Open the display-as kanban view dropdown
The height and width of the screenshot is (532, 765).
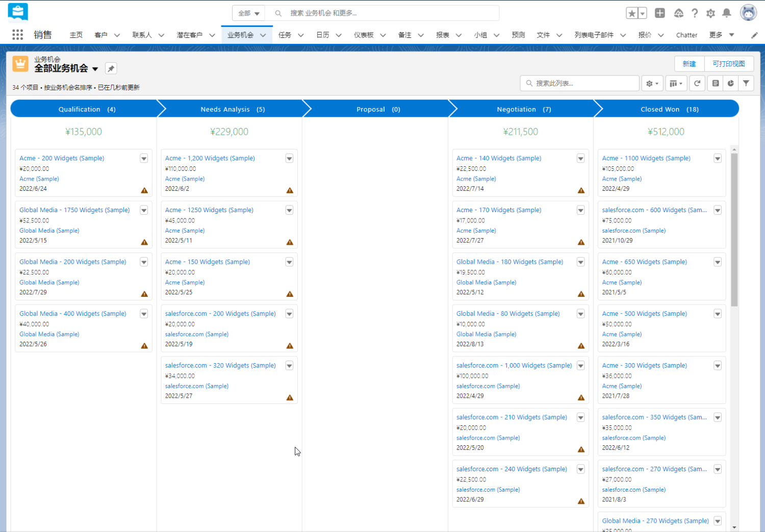coord(676,83)
